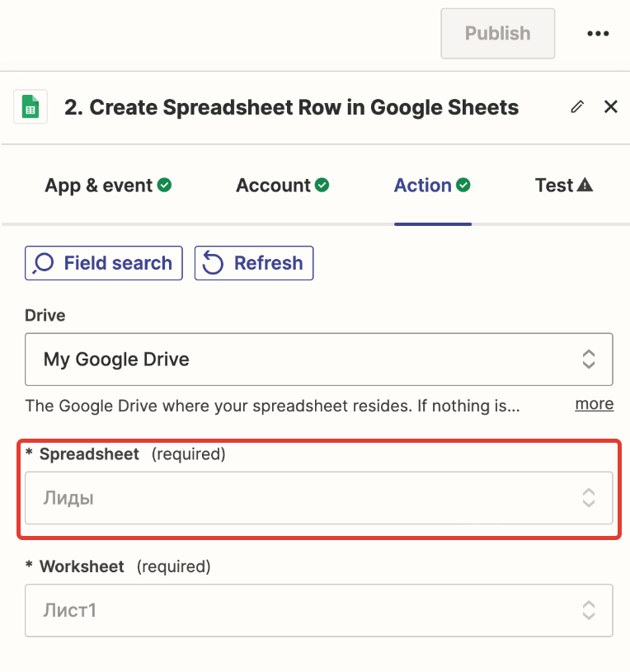Open the My Google Drive dropdown

coord(318,359)
